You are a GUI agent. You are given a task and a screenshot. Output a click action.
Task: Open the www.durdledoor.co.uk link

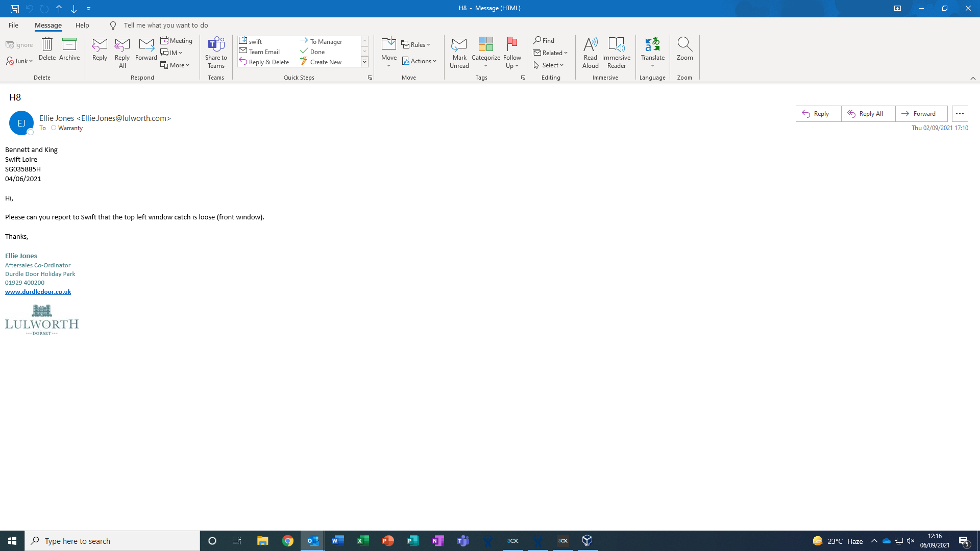point(38,292)
